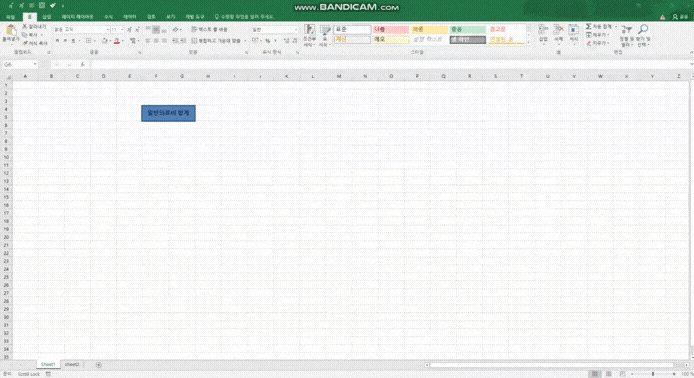Add a new sheet with plus icon
The image size is (694, 378).
99,365
